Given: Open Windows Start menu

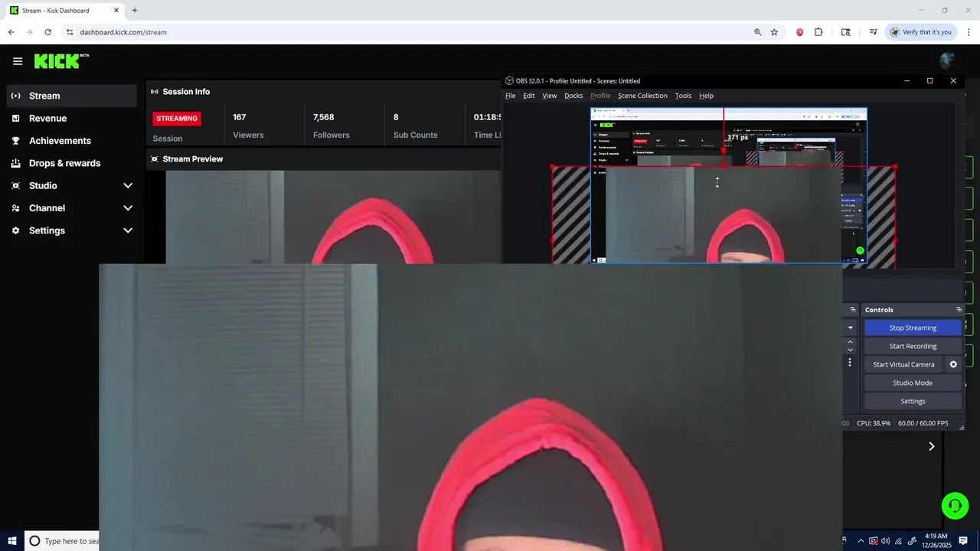Looking at the screenshot, I should pyautogui.click(x=12, y=541).
